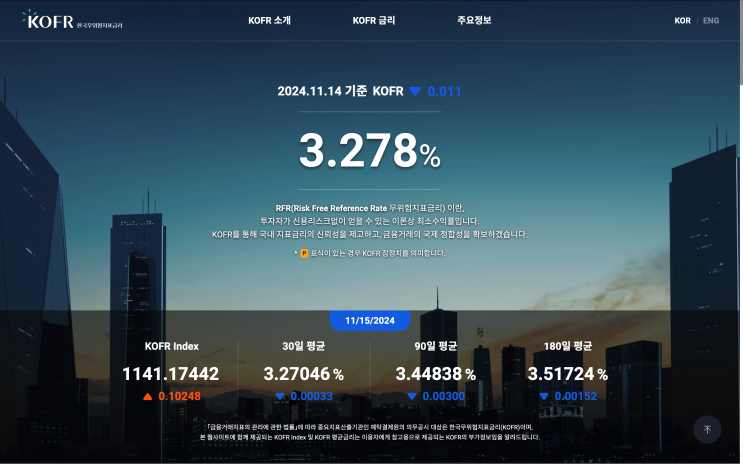
Task: Click the 180일 평균 label
Action: (568, 346)
